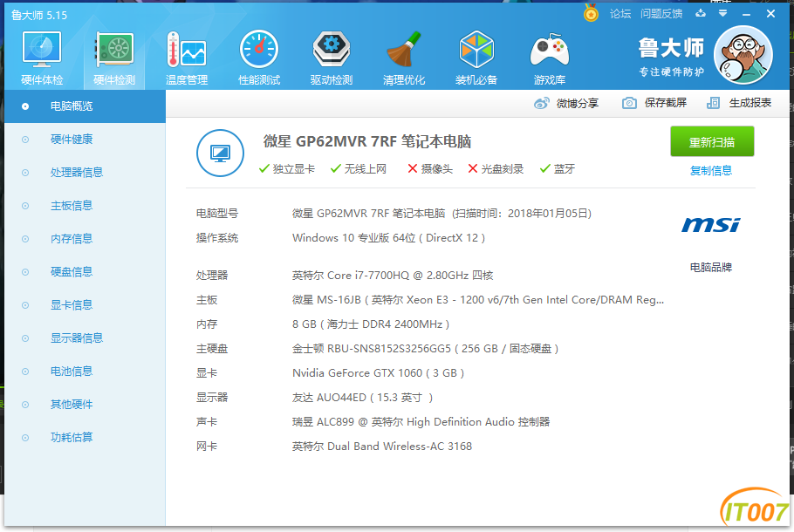Screen dimensions: 794x532
Task: Click 金士顿 RBU-SNS8152S3256GG5 disk value
Action: tap(426, 348)
